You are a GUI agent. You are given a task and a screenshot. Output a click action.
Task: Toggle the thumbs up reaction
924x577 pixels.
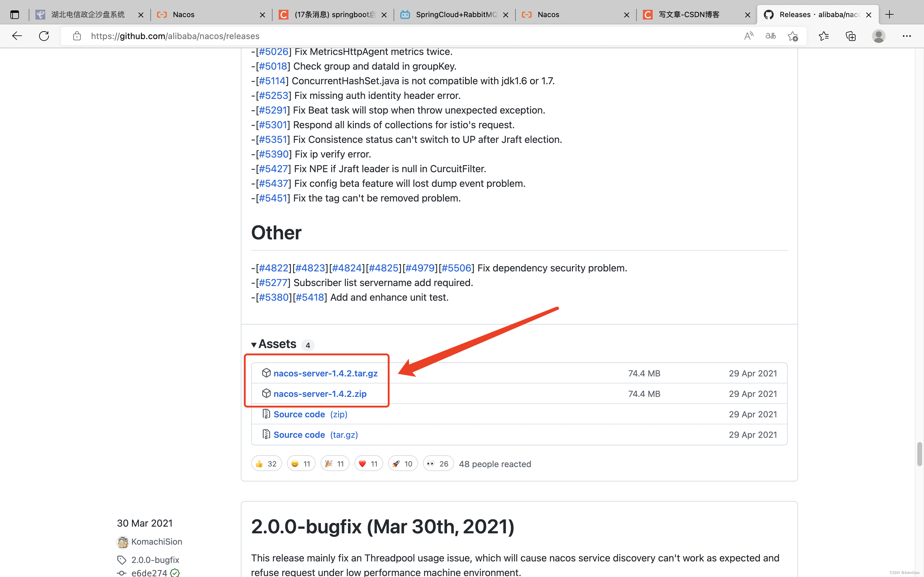pyautogui.click(x=266, y=464)
